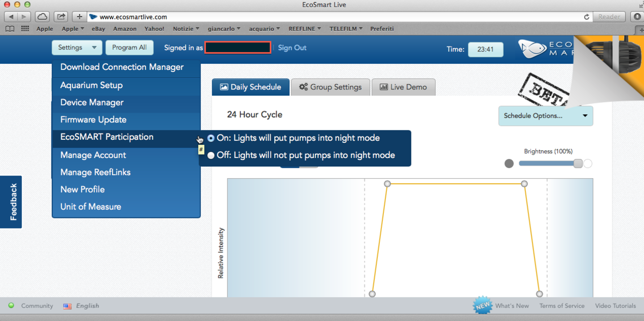Click the Safari Reader button
The height and width of the screenshot is (321, 644).
[609, 17]
